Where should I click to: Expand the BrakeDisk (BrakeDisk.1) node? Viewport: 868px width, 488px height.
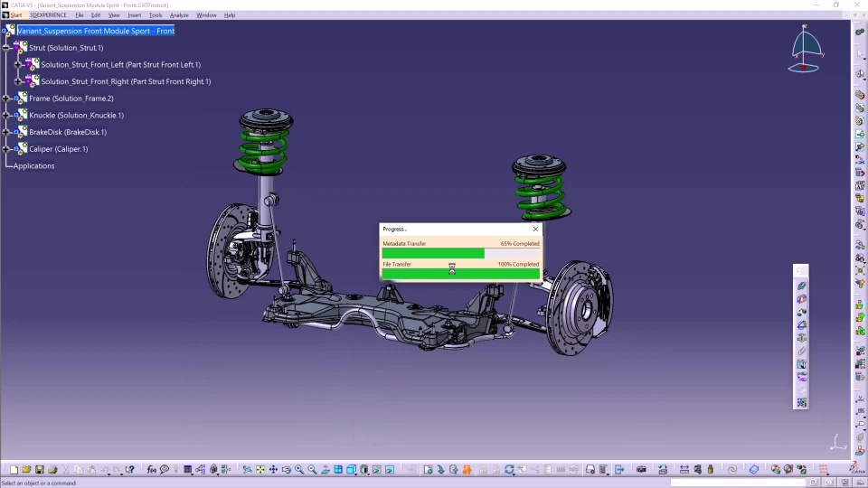coord(6,132)
